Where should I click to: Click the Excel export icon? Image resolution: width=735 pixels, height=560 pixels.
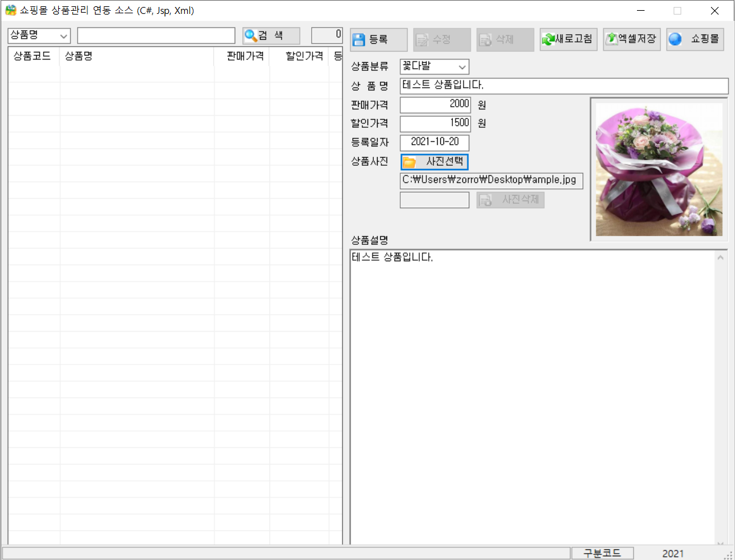click(x=611, y=39)
